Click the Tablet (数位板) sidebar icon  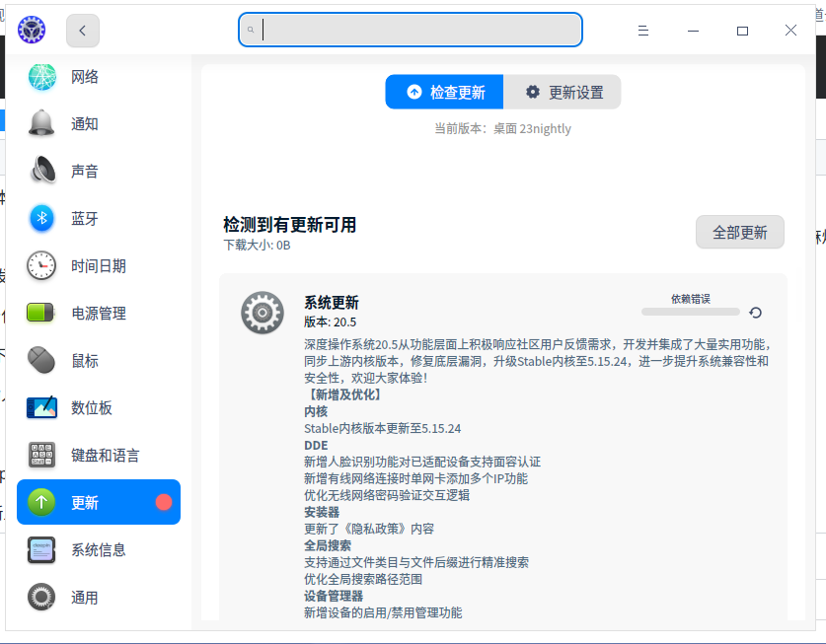(40, 407)
